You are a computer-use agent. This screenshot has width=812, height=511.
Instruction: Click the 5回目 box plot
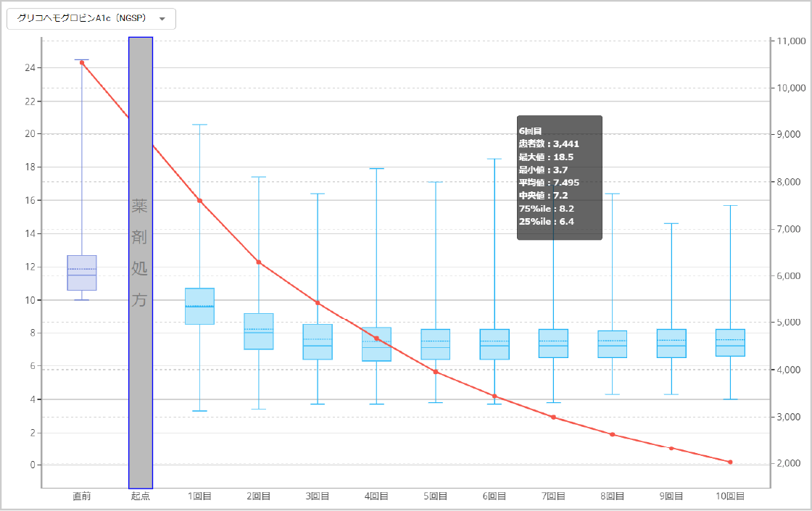pos(436,344)
